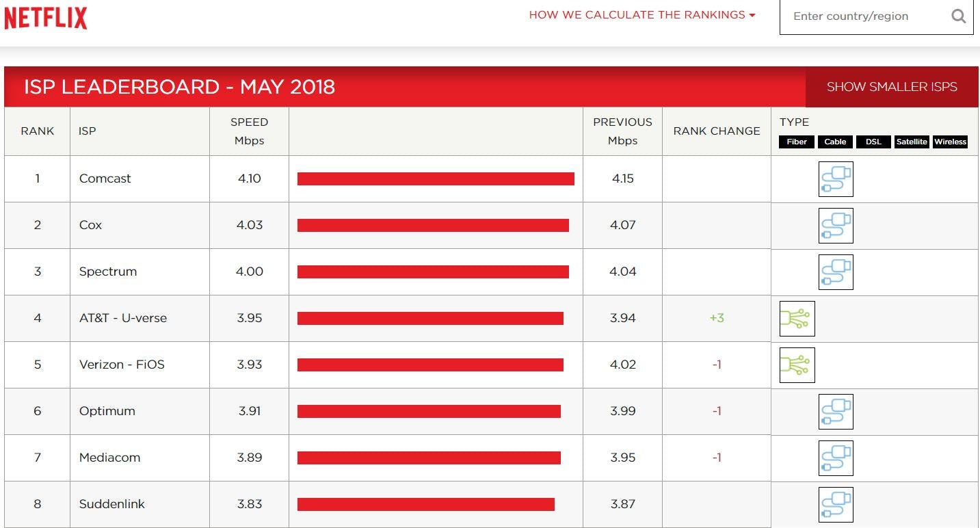This screenshot has width=980, height=528.
Task: Click the 3.93 speed value
Action: 250,365
